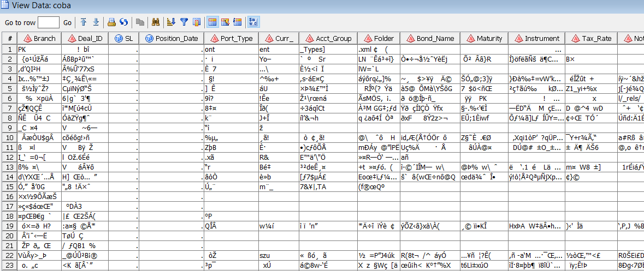This screenshot has height=271, width=644.
Task: Focus the Go to row input box
Action: tap(49, 22)
